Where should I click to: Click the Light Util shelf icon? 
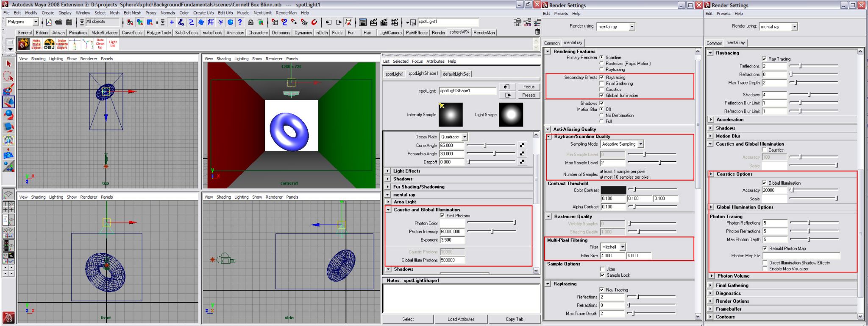point(113,44)
